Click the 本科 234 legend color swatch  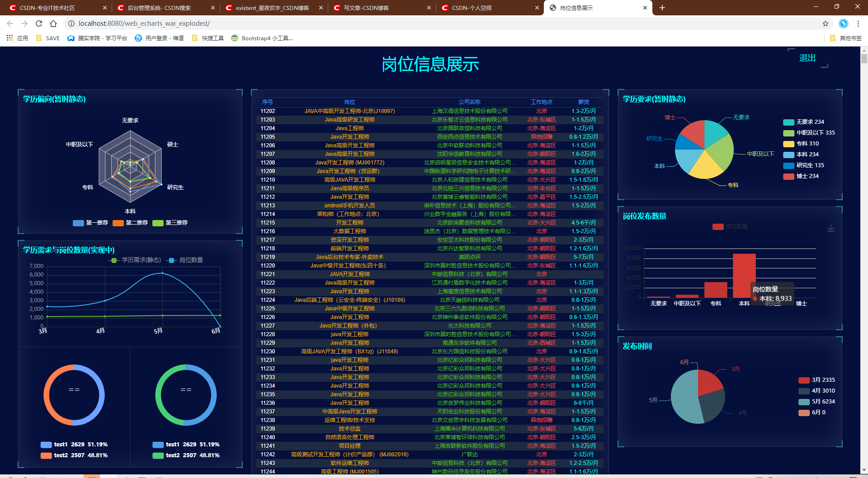coord(788,155)
